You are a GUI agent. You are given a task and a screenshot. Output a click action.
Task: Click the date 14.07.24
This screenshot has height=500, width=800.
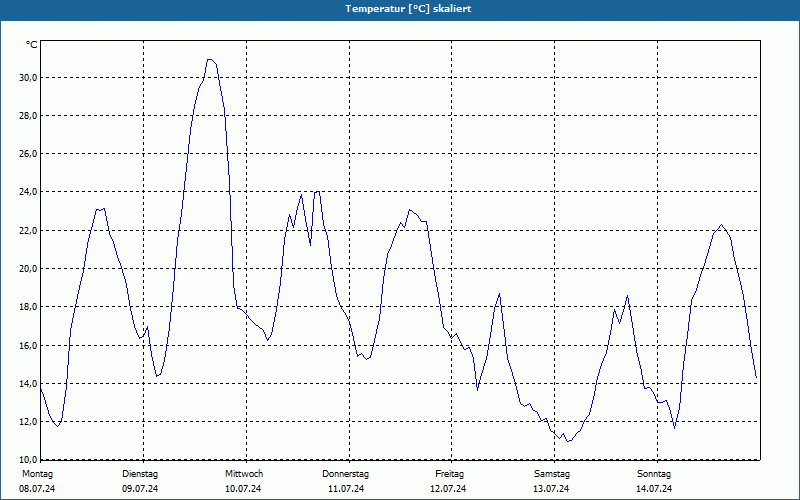(x=654, y=489)
